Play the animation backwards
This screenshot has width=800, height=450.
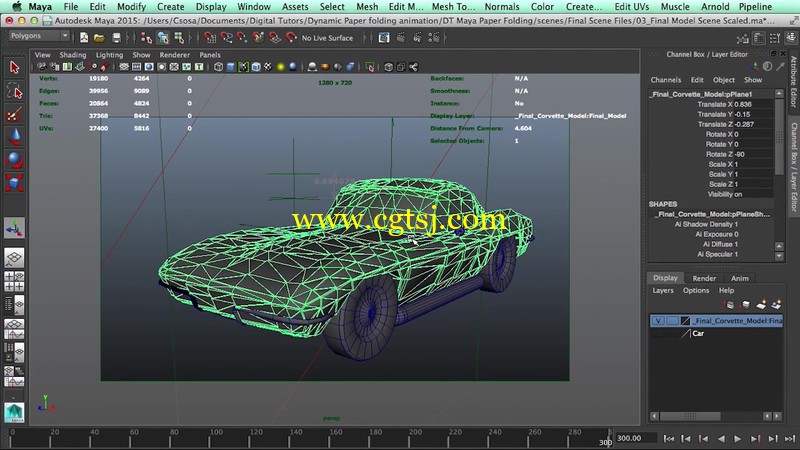tap(721, 438)
